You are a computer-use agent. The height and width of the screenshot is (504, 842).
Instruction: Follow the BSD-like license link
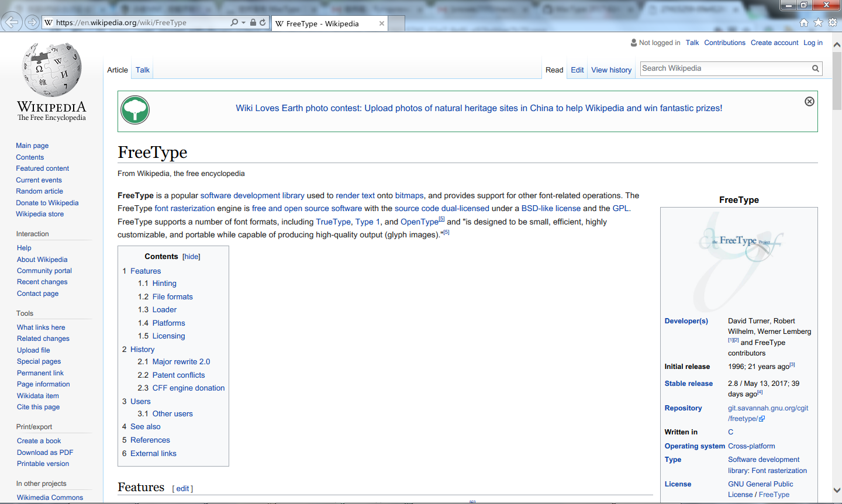click(551, 209)
